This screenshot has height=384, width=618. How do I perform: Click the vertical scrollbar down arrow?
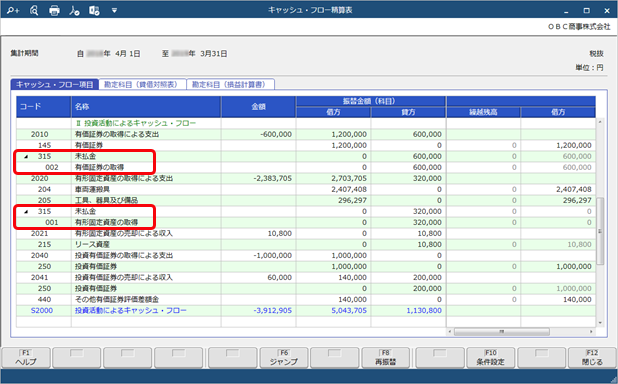(x=600, y=323)
